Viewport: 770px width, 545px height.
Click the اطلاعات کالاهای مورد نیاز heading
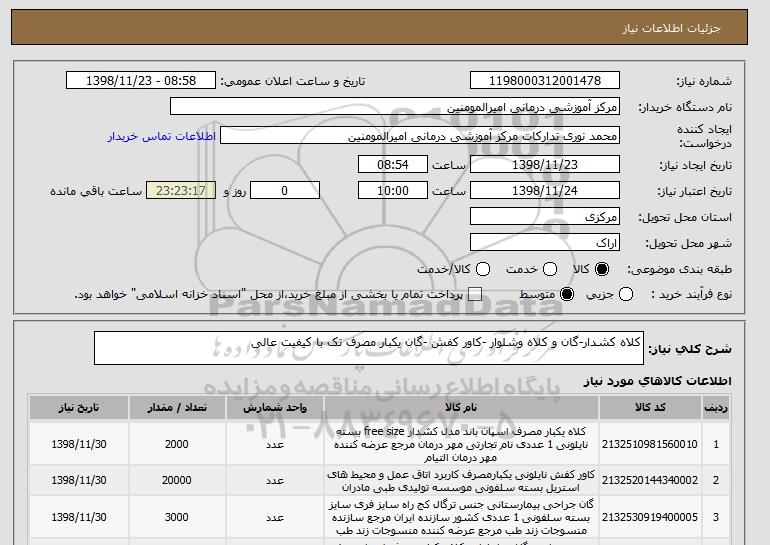tap(658, 382)
